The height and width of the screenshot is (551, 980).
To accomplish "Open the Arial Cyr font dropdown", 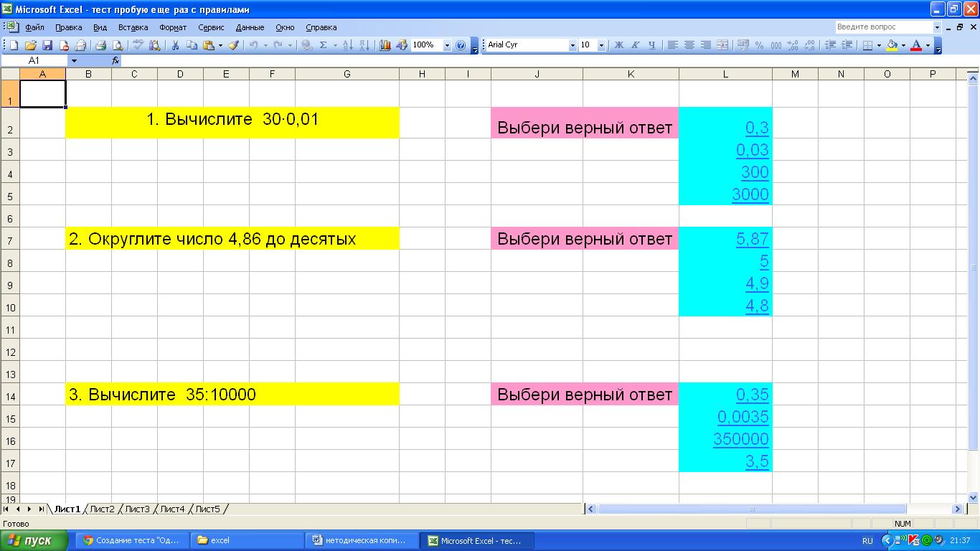I will 573,45.
